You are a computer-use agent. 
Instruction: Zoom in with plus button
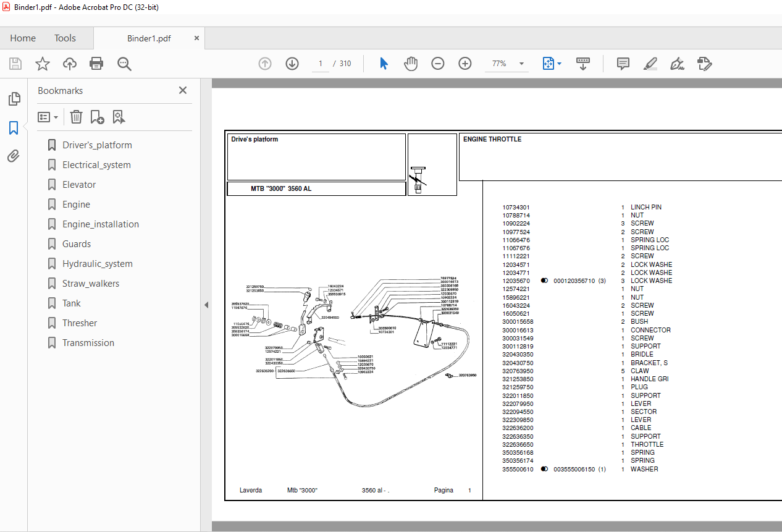(x=465, y=64)
